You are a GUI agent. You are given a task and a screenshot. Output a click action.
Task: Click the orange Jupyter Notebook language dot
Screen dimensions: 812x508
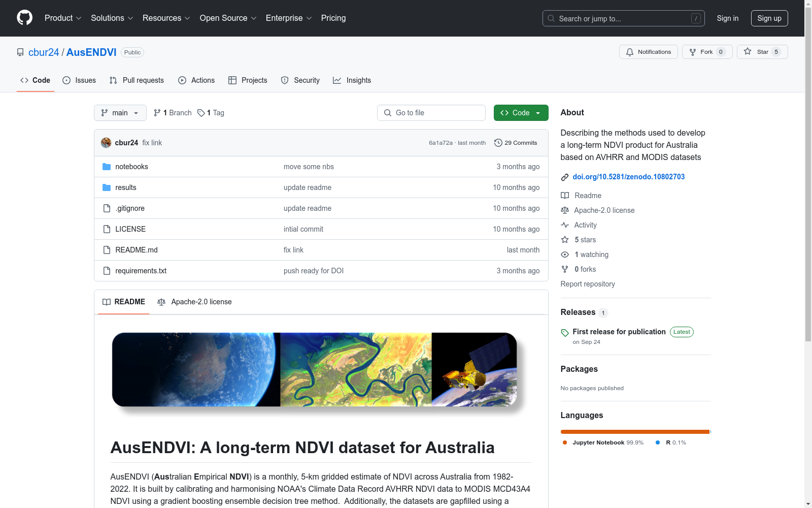click(565, 442)
